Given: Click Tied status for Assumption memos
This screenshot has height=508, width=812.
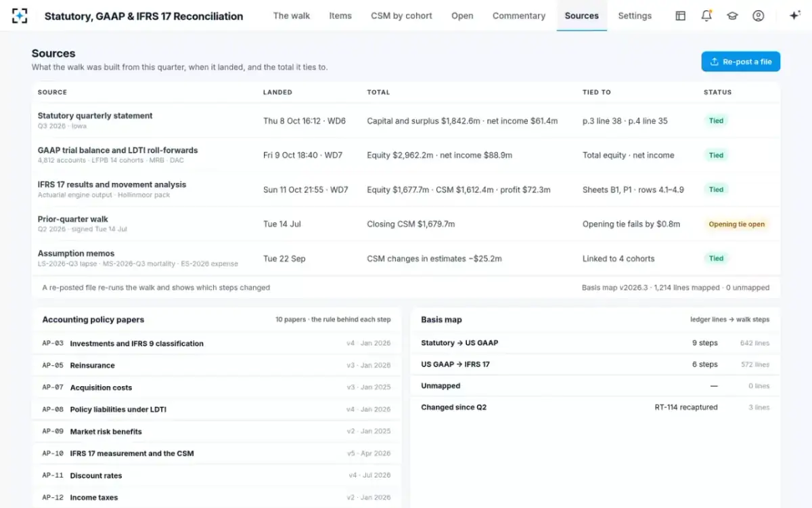Looking at the screenshot, I should pyautogui.click(x=716, y=258).
